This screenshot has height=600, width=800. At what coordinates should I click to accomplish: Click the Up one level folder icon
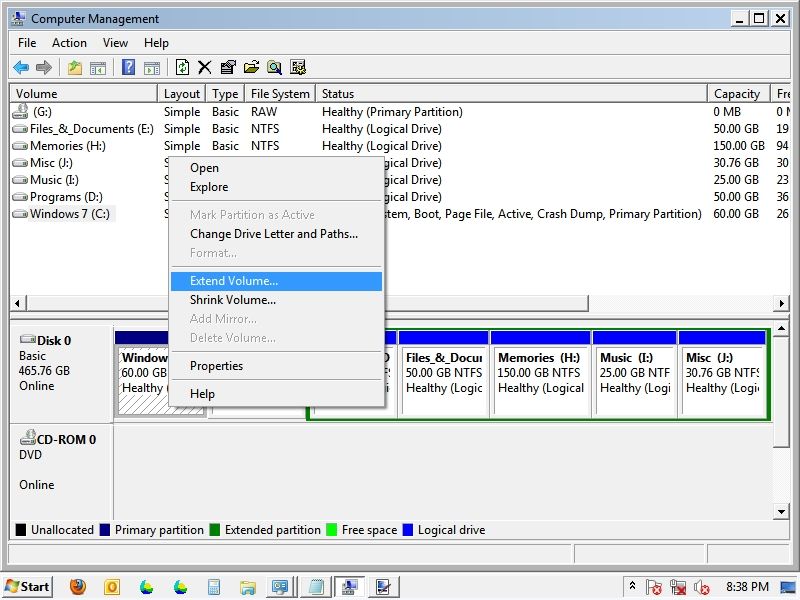coord(74,68)
